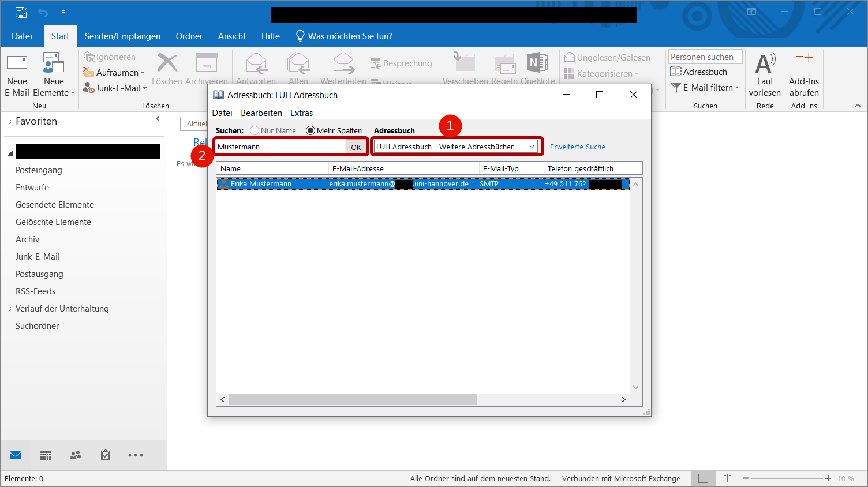Image resolution: width=868 pixels, height=487 pixels.
Task: Click the Personen suchen field
Action: 705,57
